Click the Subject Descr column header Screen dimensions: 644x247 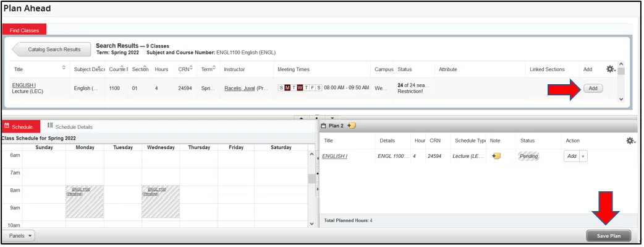[90, 69]
